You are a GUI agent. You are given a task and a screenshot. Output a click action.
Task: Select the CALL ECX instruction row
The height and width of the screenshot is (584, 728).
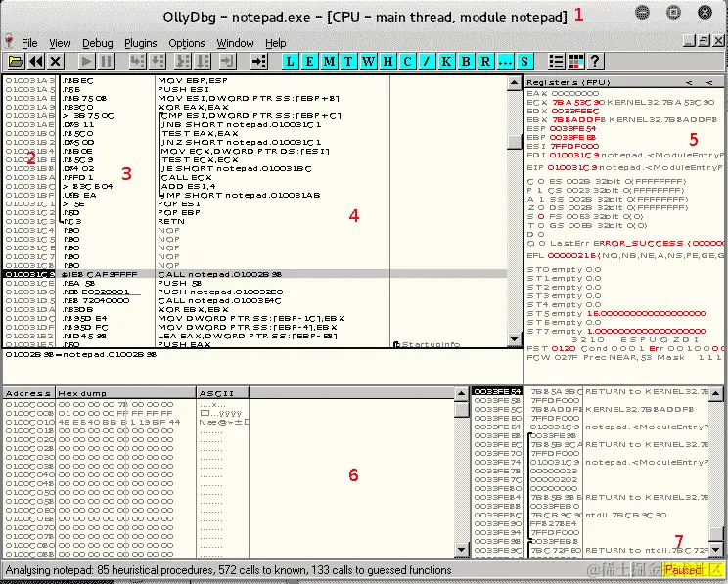[254, 177]
